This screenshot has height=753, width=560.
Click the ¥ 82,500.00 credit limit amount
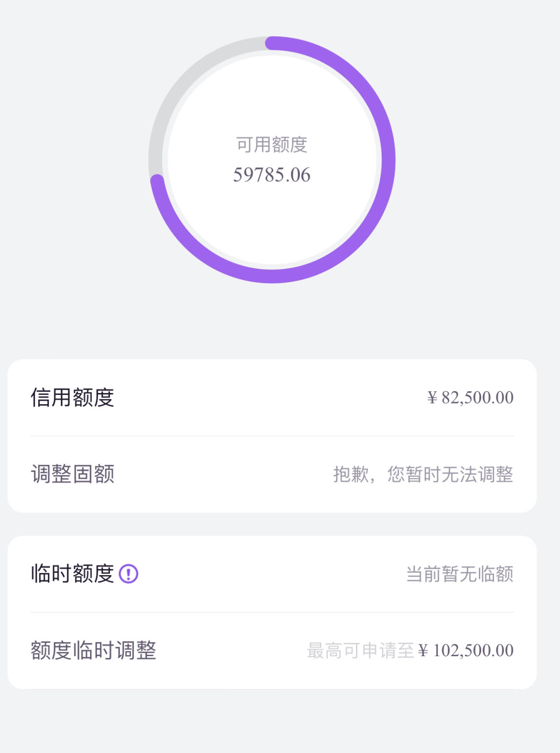point(470,398)
